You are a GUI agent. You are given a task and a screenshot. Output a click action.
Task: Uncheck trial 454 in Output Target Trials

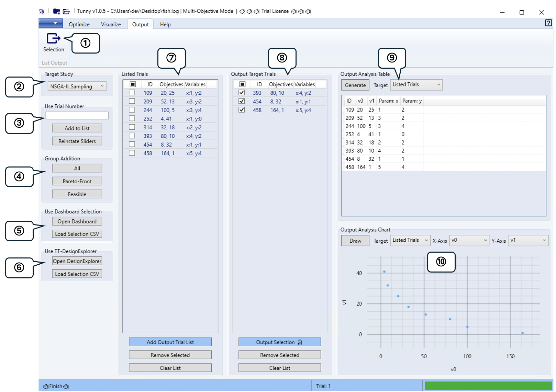(x=242, y=101)
